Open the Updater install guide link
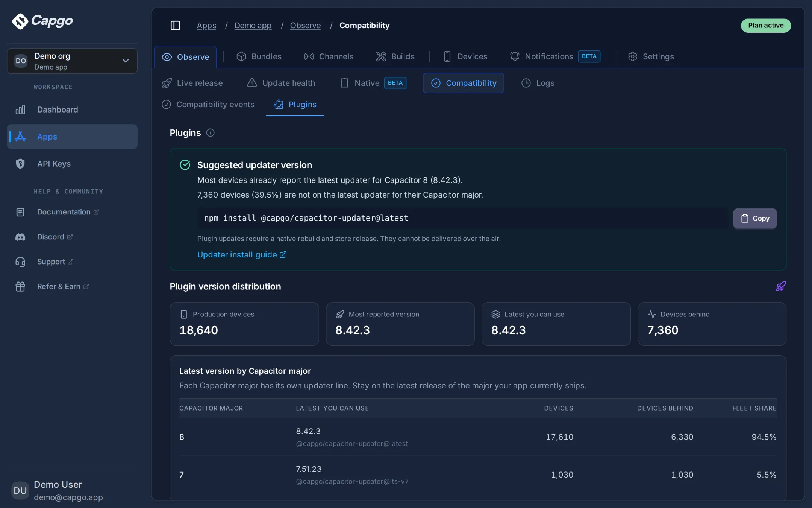This screenshot has width=812, height=508. 242,255
